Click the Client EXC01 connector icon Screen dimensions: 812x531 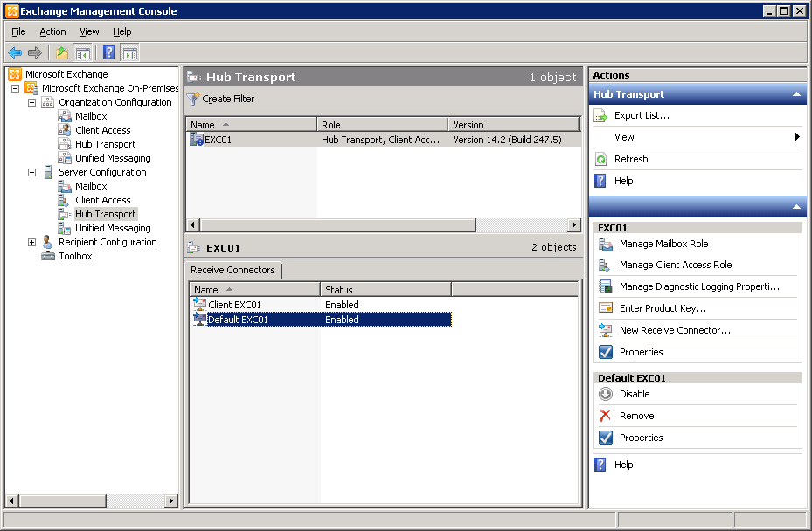(x=199, y=304)
